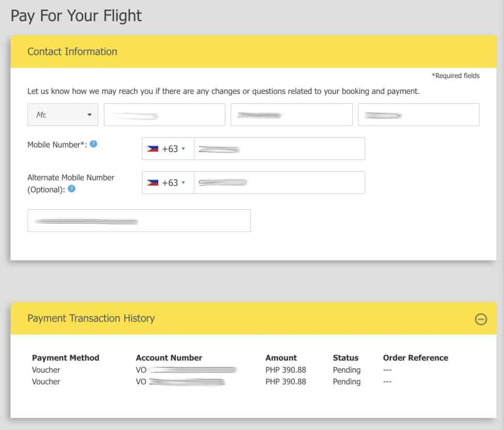Click the Account Number column header
Viewport: 504px width, 430px height.
coord(169,358)
